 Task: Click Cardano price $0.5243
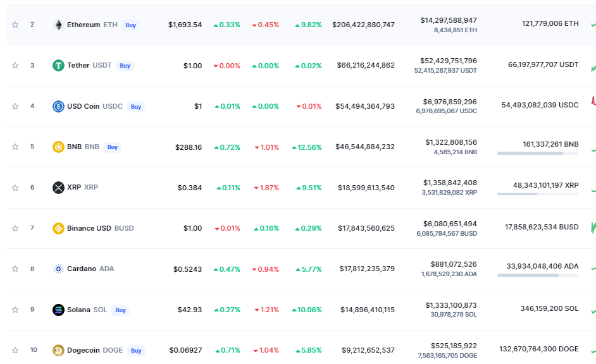pyautogui.click(x=188, y=269)
